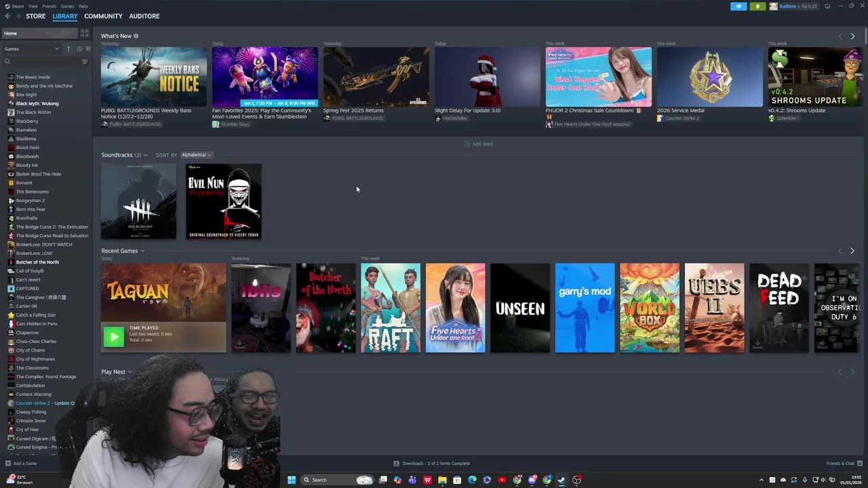
Task: Click the library search magnifier
Action: pos(7,62)
